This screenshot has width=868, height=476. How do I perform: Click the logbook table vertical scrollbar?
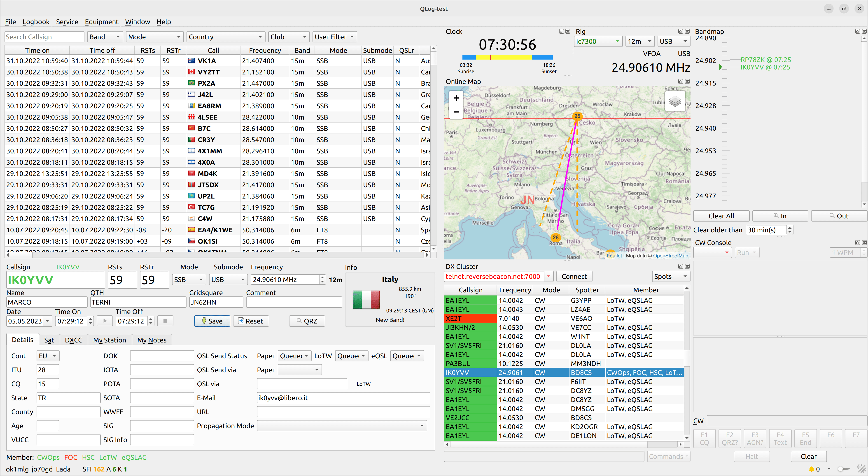[x=433, y=148]
